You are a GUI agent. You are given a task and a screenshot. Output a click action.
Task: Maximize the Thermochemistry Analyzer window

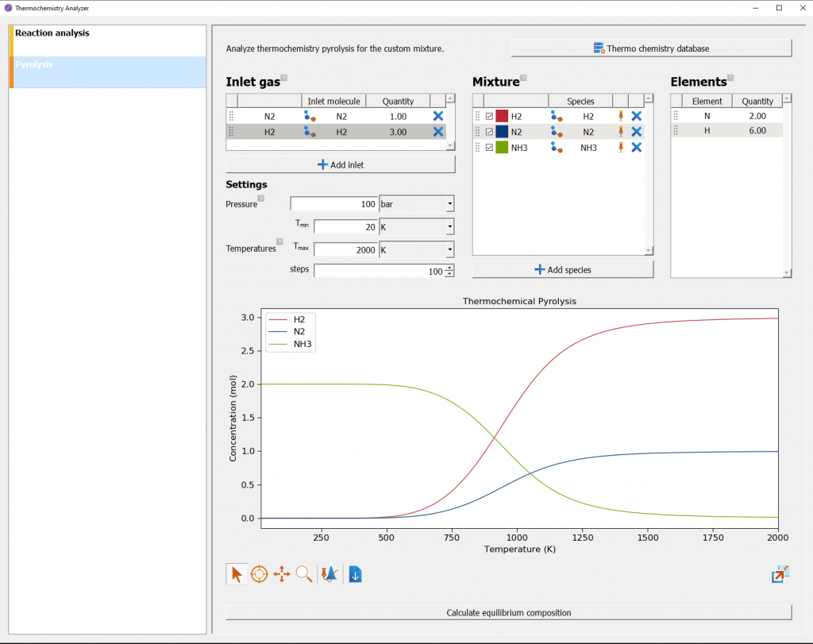click(x=779, y=8)
